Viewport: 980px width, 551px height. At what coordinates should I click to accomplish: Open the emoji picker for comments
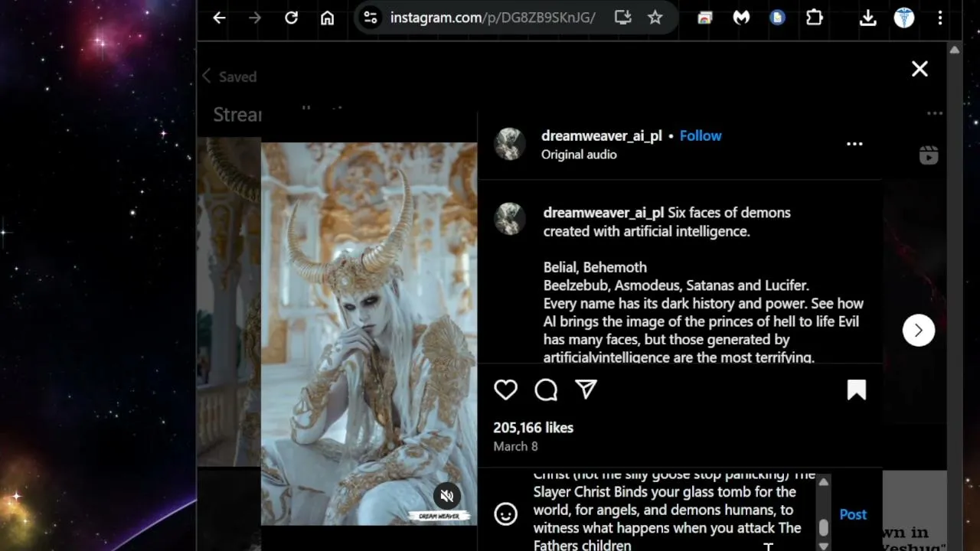point(505,514)
